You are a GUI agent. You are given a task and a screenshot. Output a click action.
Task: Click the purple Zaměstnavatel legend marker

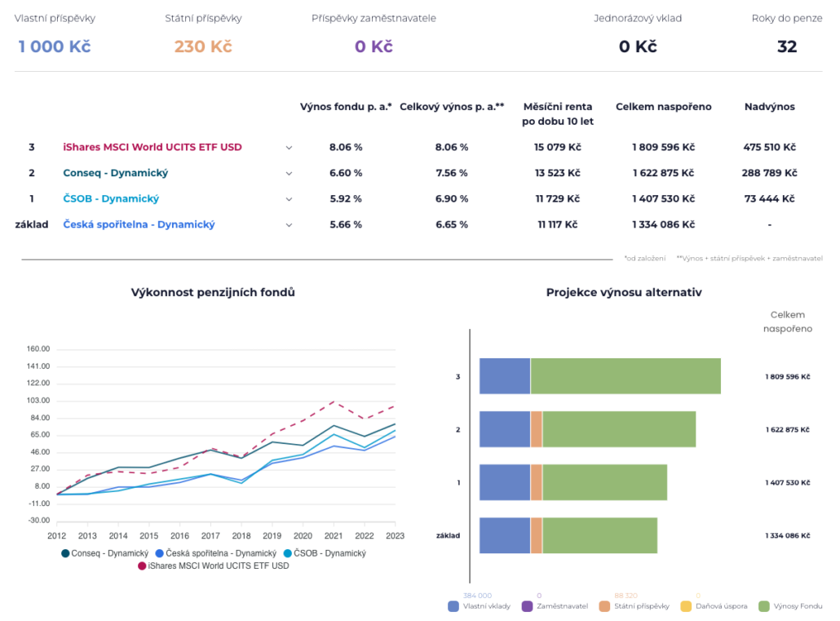[527, 606]
